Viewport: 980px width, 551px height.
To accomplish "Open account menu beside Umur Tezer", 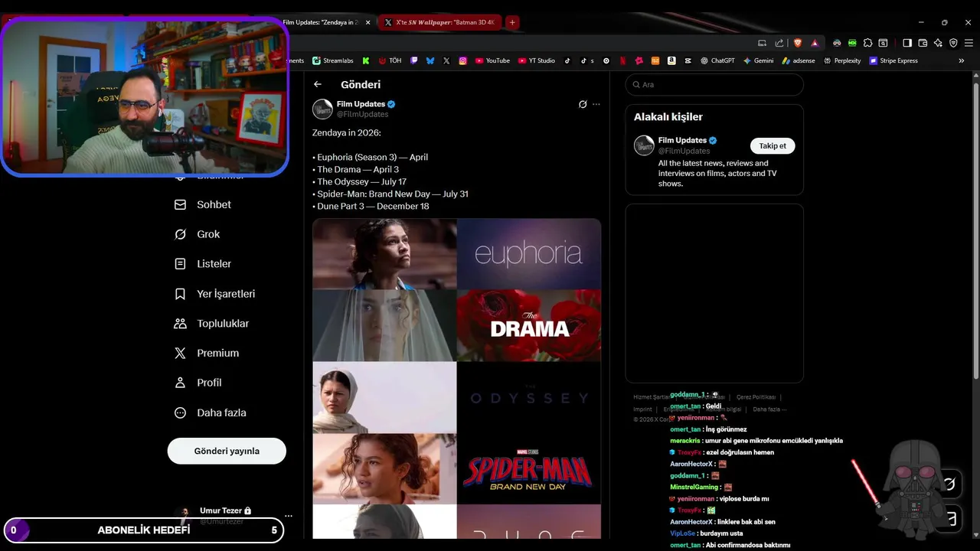I will coord(289,516).
